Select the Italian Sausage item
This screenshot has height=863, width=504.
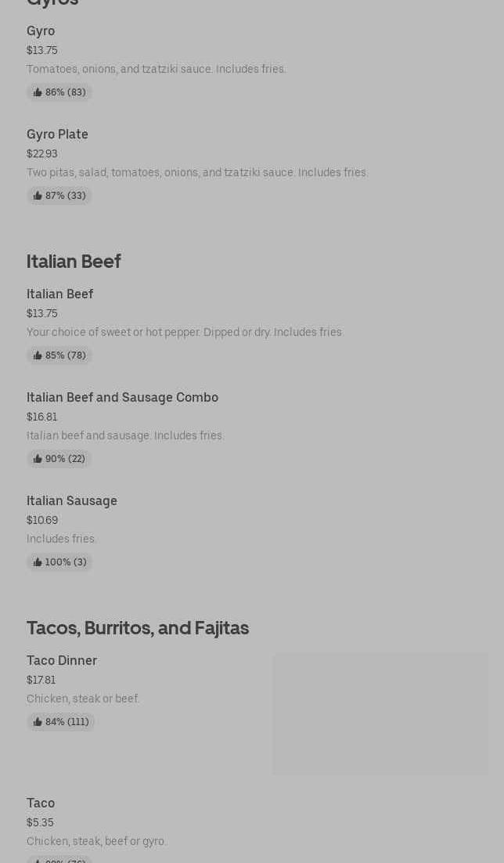(x=72, y=501)
